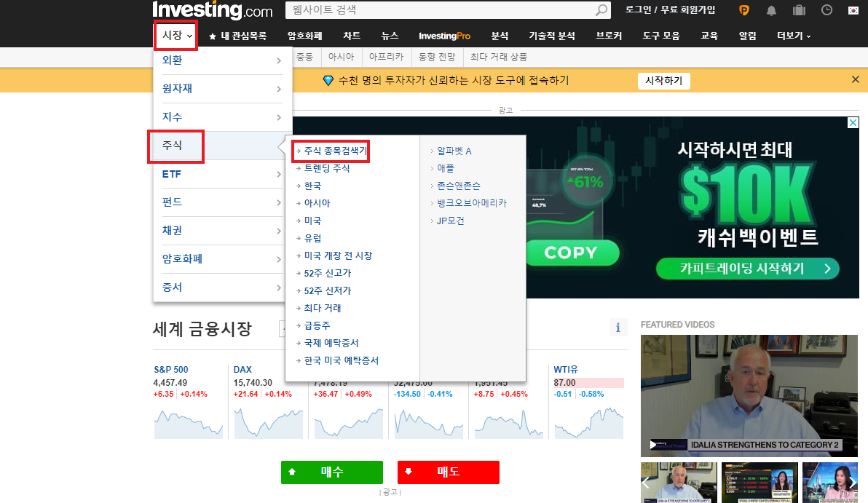Image resolution: width=868 pixels, height=503 pixels.
Task: Open the Investing.com home logo
Action: [x=212, y=11]
